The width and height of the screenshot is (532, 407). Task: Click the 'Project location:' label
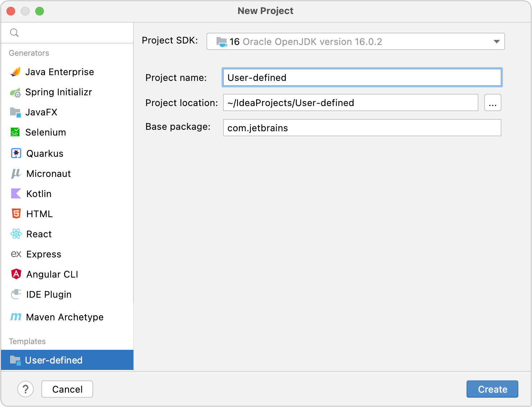(182, 103)
